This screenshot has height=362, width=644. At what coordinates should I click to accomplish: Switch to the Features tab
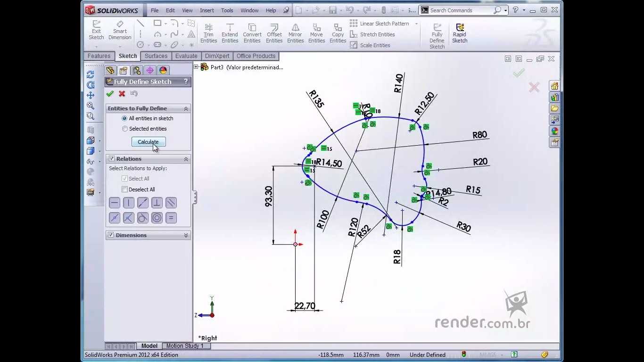click(x=99, y=56)
